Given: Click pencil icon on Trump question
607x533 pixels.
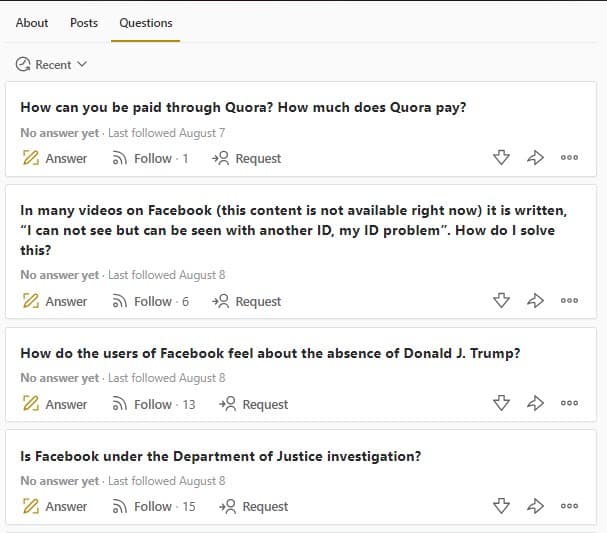Looking at the screenshot, I should coord(31,403).
